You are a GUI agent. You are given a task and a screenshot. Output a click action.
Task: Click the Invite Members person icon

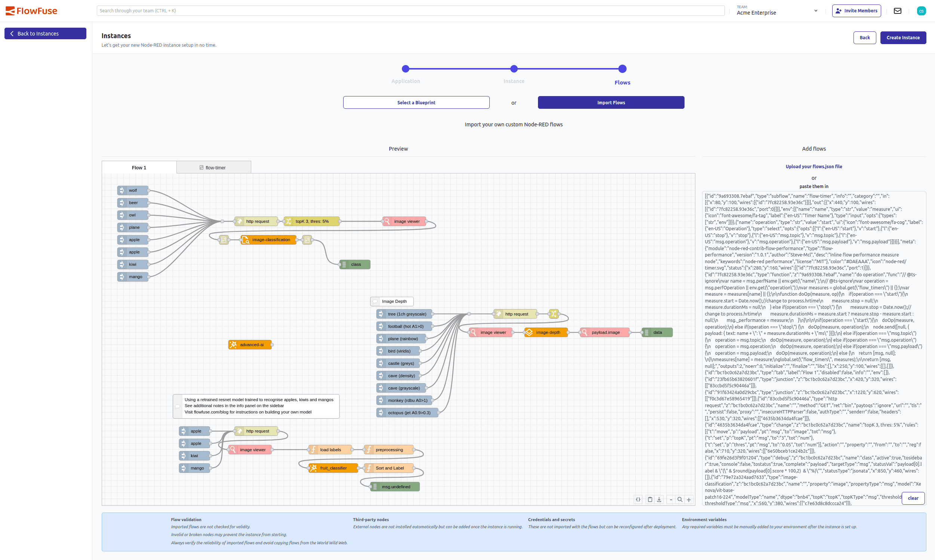coord(839,10)
